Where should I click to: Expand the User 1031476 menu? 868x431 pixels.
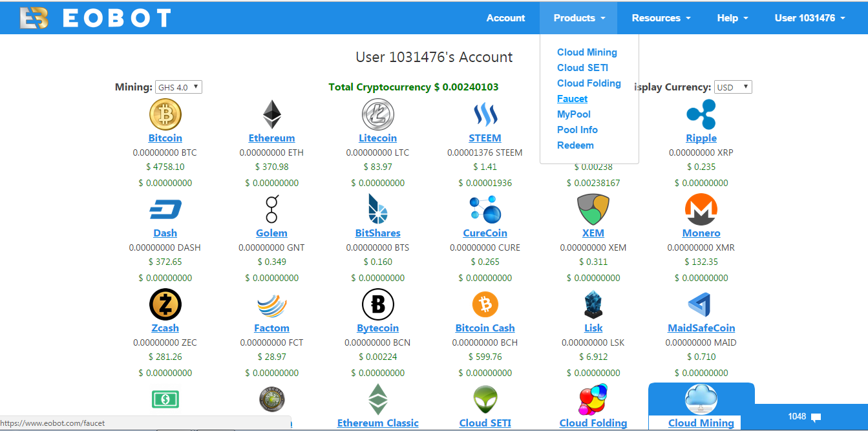[810, 18]
